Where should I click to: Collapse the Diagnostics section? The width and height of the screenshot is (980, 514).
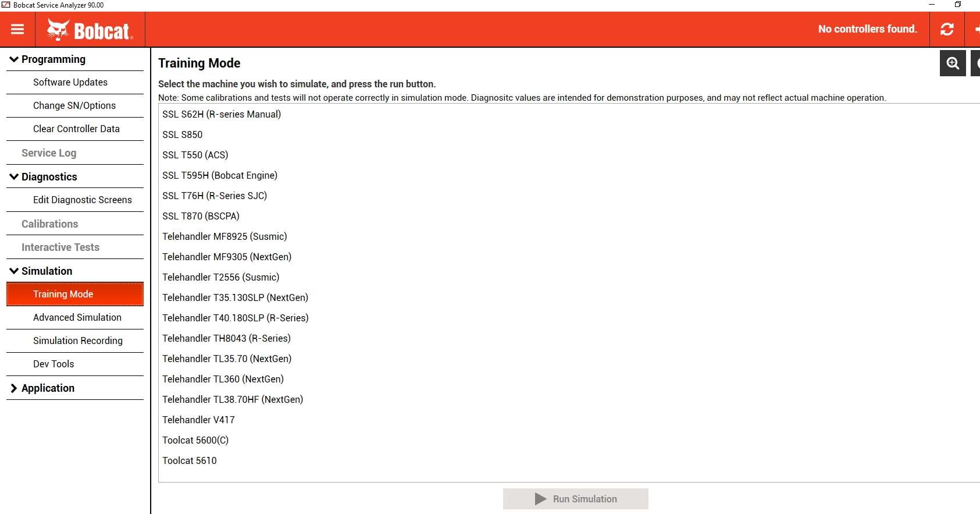click(x=14, y=176)
